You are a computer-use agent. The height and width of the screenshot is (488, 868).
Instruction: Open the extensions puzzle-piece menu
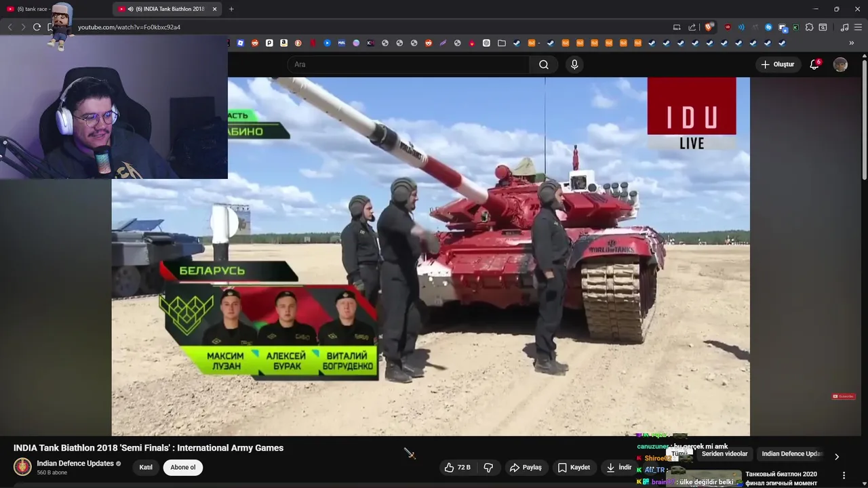tap(809, 27)
